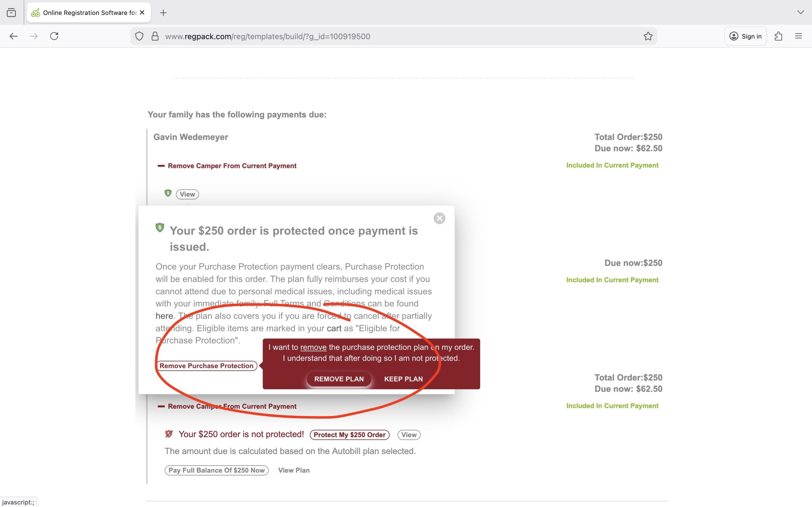Expand the tab list dropdown arrow
Screen dimensions: 812x507
tap(801, 12)
